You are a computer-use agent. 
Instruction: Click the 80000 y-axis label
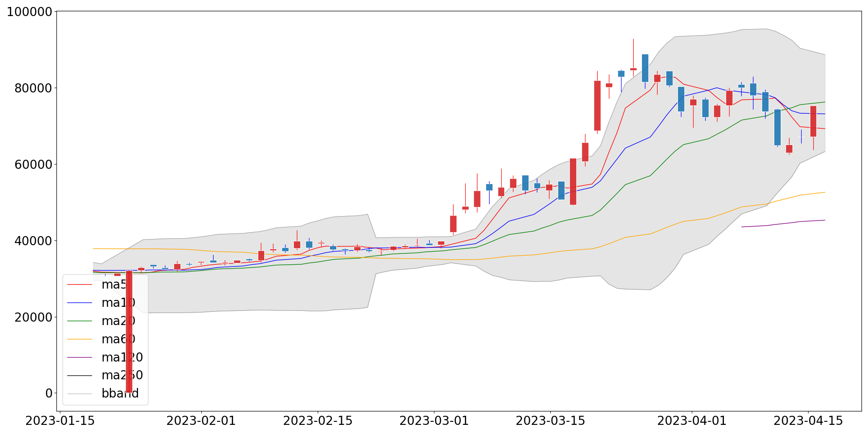click(x=33, y=88)
